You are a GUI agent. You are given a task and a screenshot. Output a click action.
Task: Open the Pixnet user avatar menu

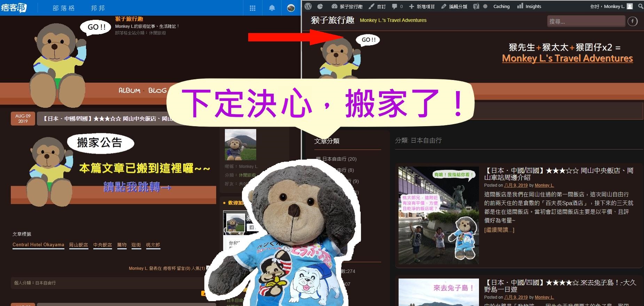tap(291, 8)
